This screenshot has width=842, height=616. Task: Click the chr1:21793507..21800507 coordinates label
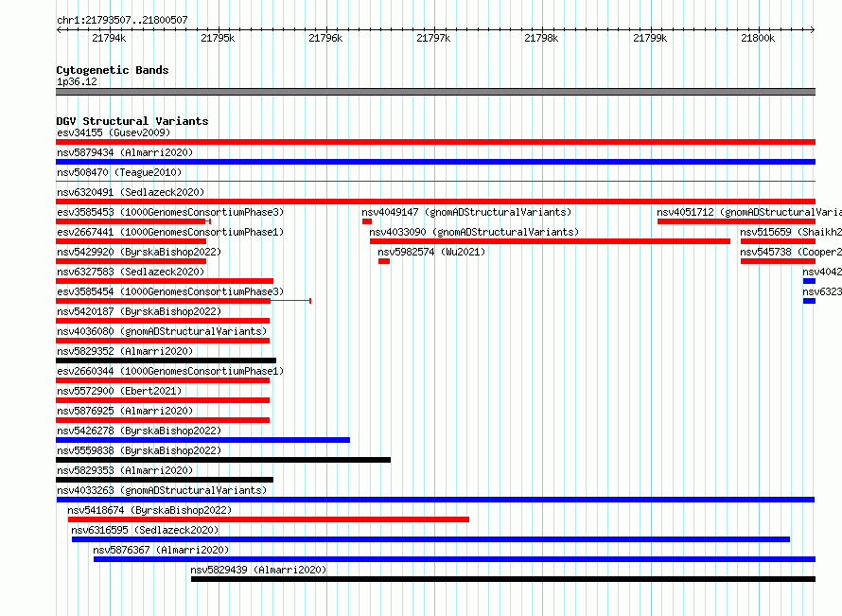click(122, 20)
